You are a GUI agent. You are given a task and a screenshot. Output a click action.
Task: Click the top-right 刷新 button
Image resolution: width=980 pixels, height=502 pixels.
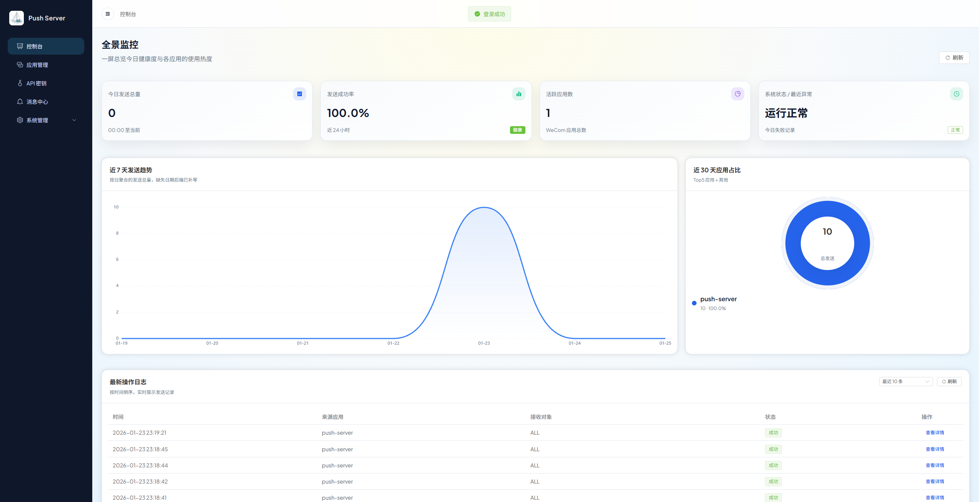954,58
